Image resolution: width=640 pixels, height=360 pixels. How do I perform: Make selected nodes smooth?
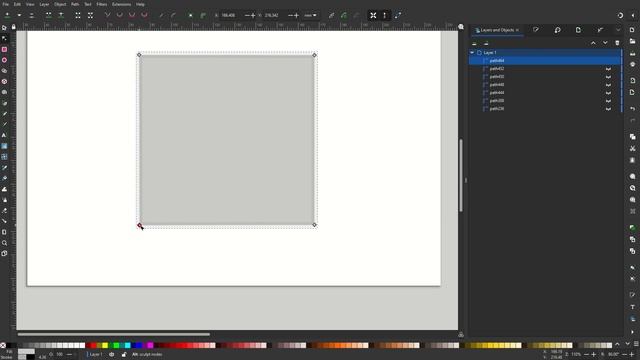coord(120,15)
